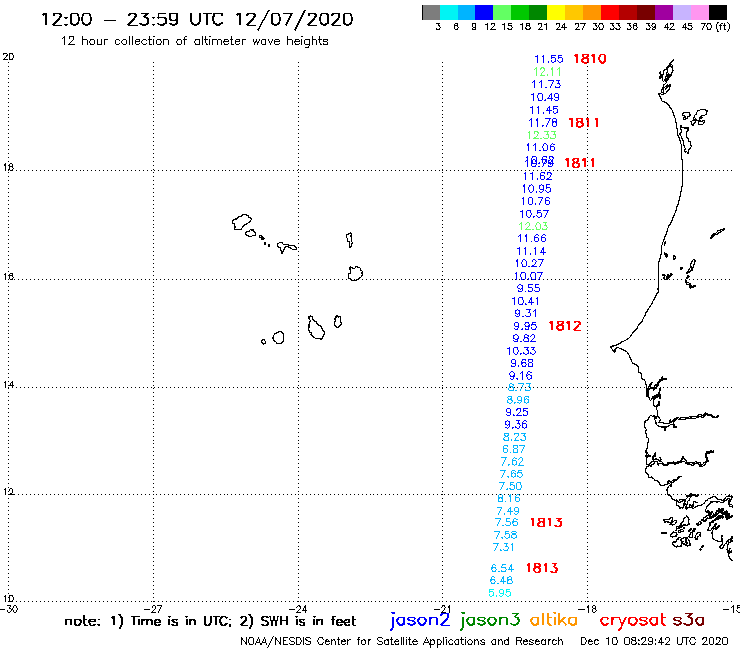
Task: Click the wave height value '7.31'
Action: pos(503,547)
